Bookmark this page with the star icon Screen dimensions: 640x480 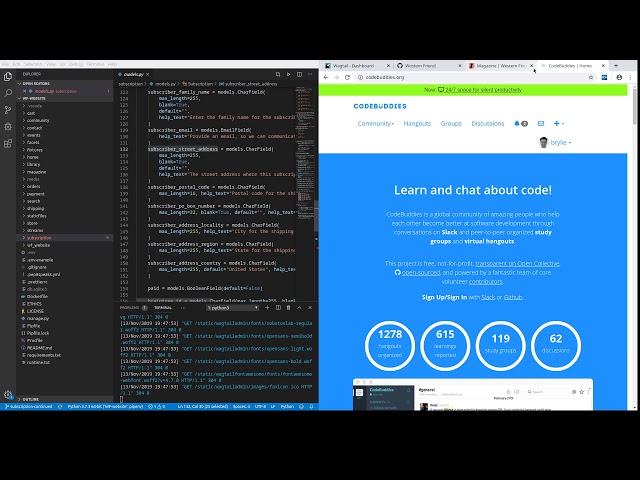tap(591, 77)
